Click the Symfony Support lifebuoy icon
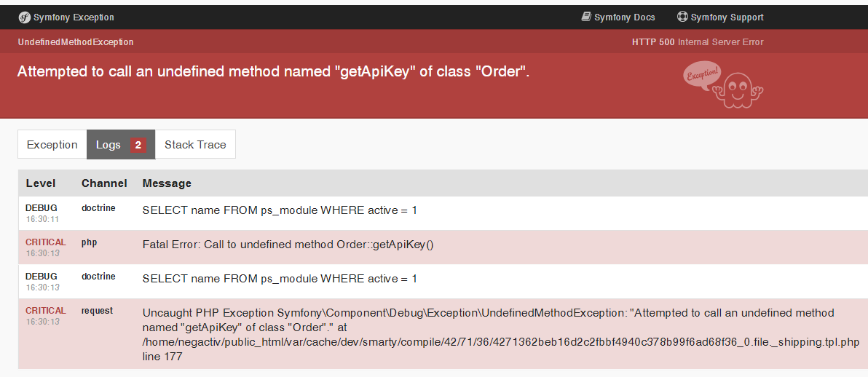This screenshot has width=868, height=377. pos(682,17)
